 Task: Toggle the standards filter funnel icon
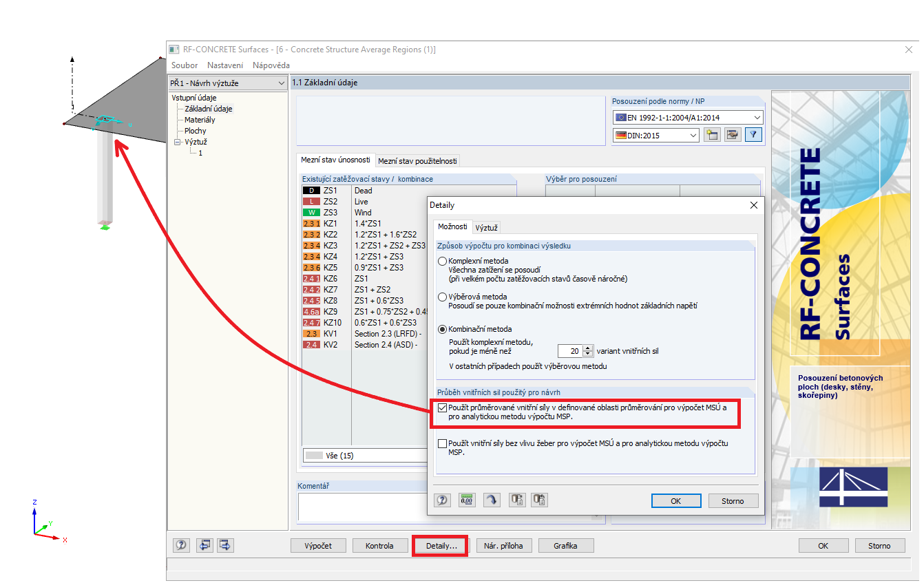(x=754, y=135)
